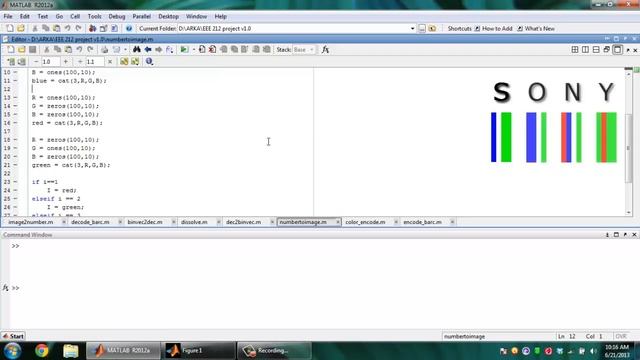
Task: Click the New script icon in the main toolbar
Action: tap(10, 28)
